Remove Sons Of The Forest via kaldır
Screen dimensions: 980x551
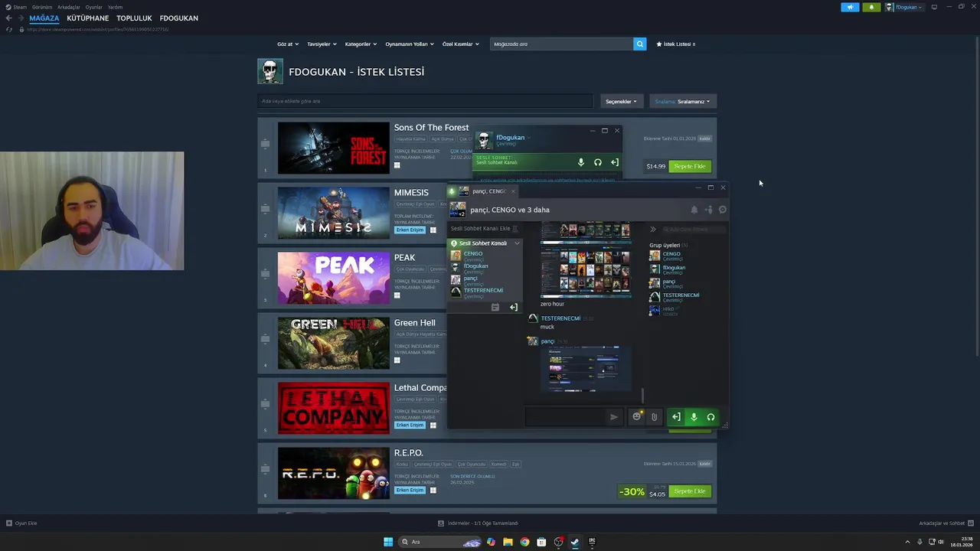pos(704,139)
